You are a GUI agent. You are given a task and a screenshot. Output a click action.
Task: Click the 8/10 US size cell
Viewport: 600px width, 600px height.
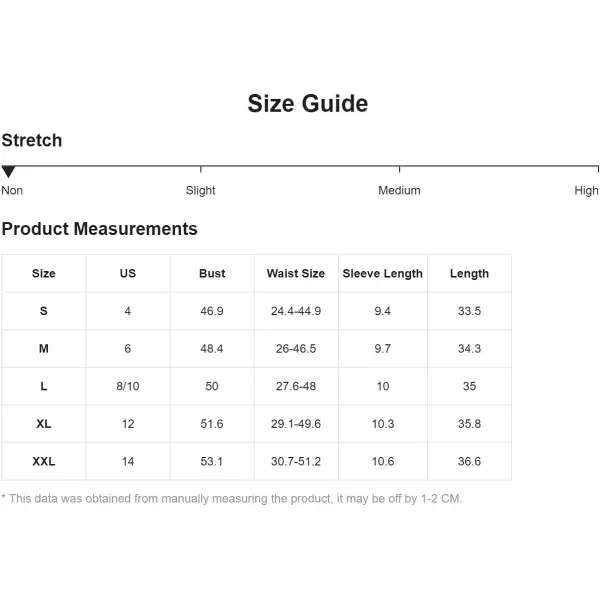(128, 386)
